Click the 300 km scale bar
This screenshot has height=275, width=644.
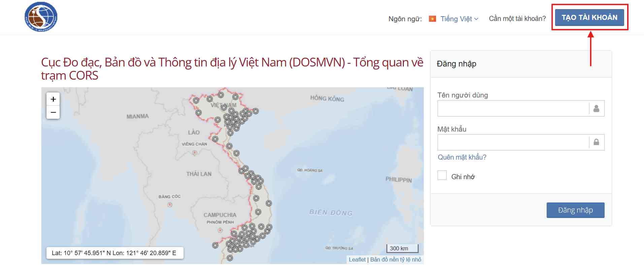click(402, 249)
